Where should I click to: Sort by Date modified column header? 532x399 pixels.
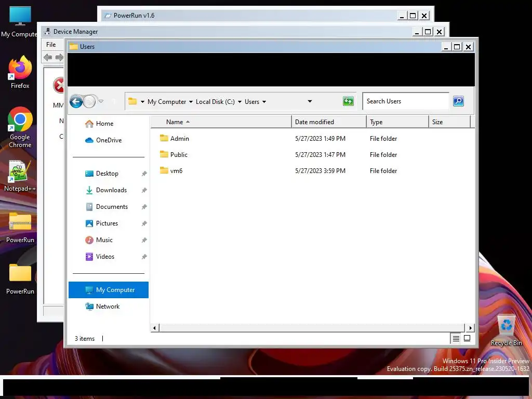tap(329, 122)
